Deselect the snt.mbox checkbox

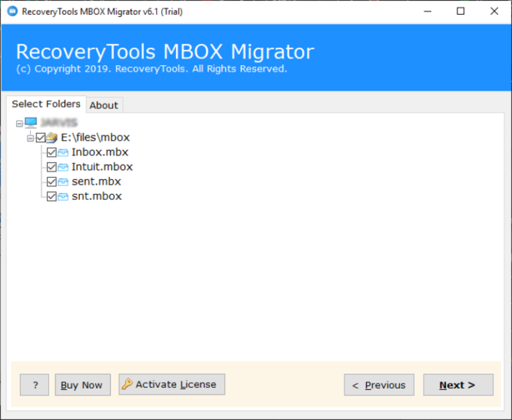coord(52,197)
